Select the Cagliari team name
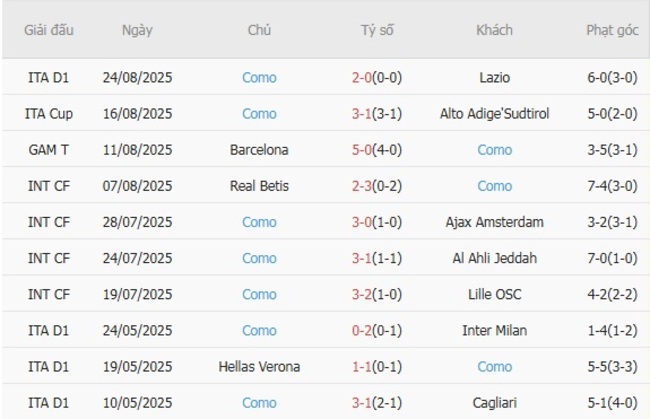This screenshot has width=650, height=419. 494,402
